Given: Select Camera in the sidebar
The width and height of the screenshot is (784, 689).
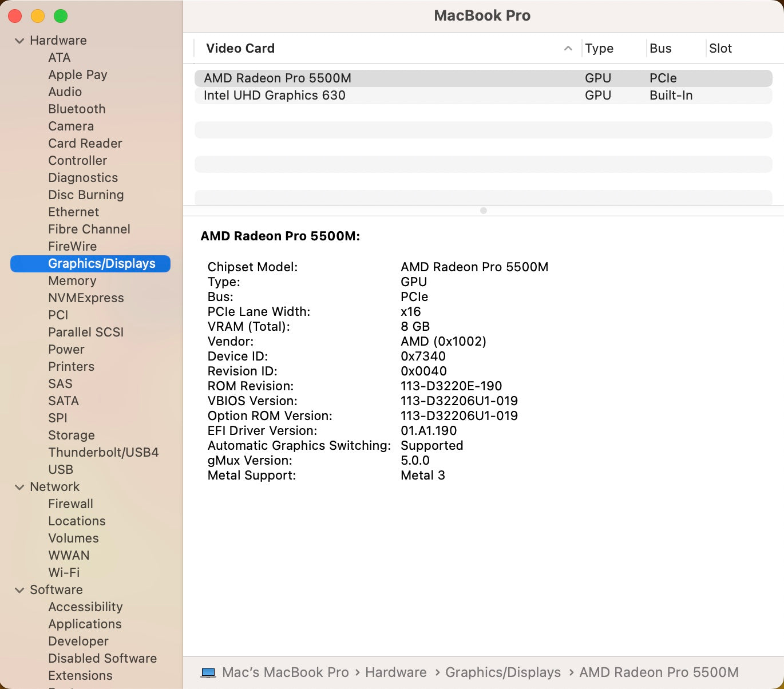Looking at the screenshot, I should point(71,126).
